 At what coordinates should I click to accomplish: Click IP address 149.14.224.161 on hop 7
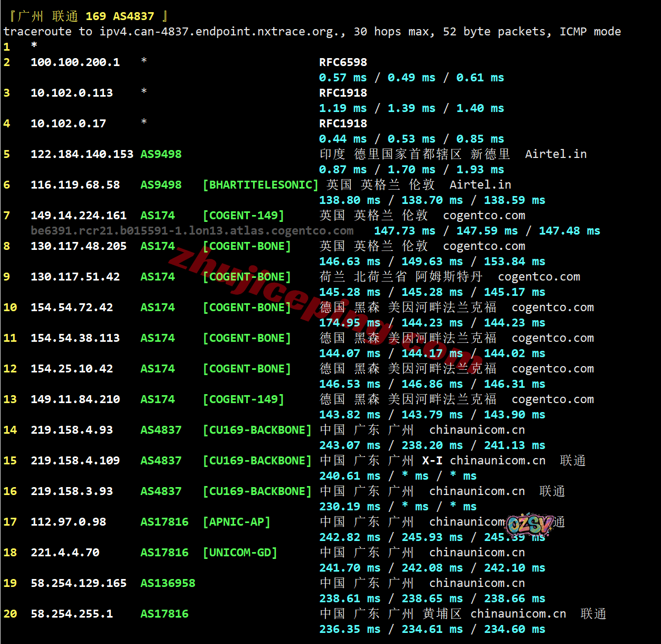[79, 216]
